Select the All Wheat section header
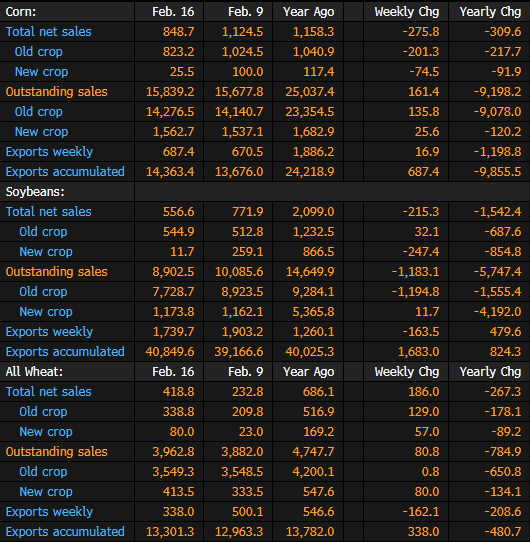Image resolution: width=531 pixels, height=543 pixels. pos(34,372)
